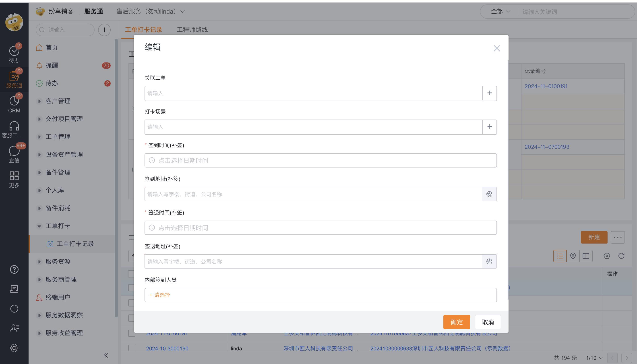Expand 备件管理 menu group

pos(39,172)
